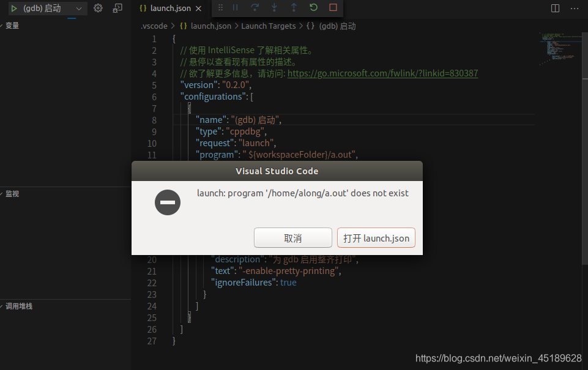Click the "name" key on line 8
Viewport: 588px width, 370px height.
[210, 120]
